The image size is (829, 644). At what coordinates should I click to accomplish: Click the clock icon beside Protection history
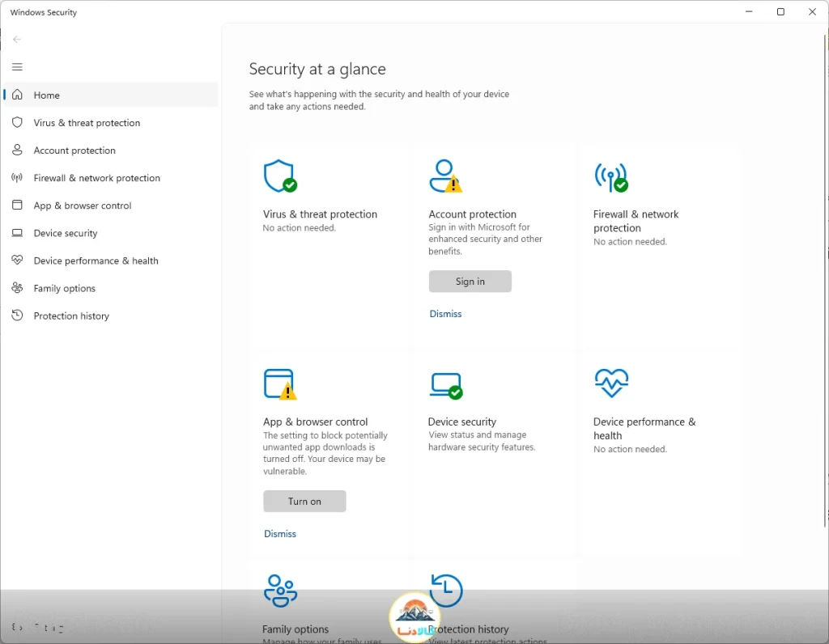18,316
